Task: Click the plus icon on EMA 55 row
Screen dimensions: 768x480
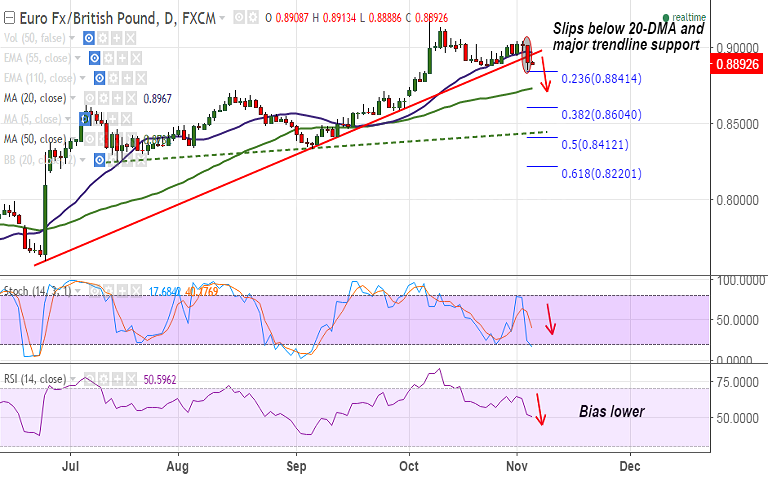Action: point(122,58)
